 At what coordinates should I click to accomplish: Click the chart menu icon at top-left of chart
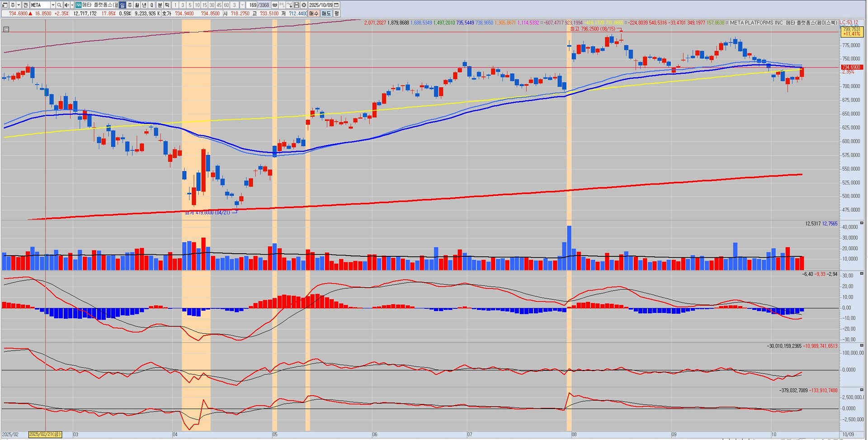click(x=6, y=29)
